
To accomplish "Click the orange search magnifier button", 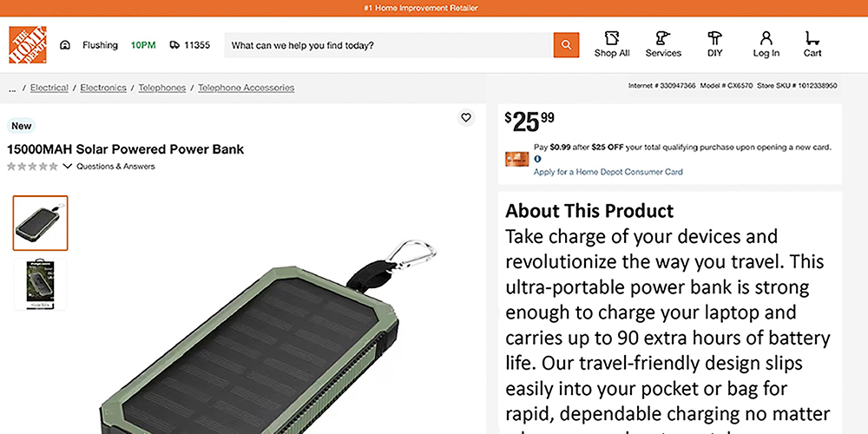I will point(566,45).
